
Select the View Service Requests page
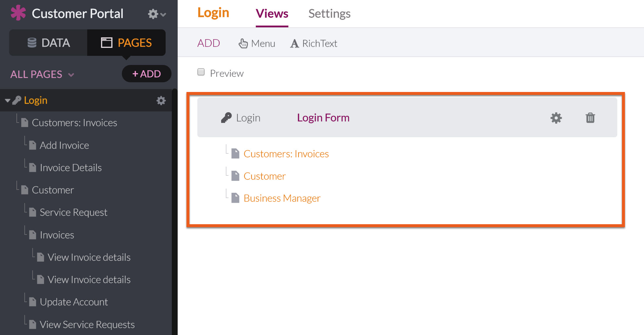pos(87,324)
